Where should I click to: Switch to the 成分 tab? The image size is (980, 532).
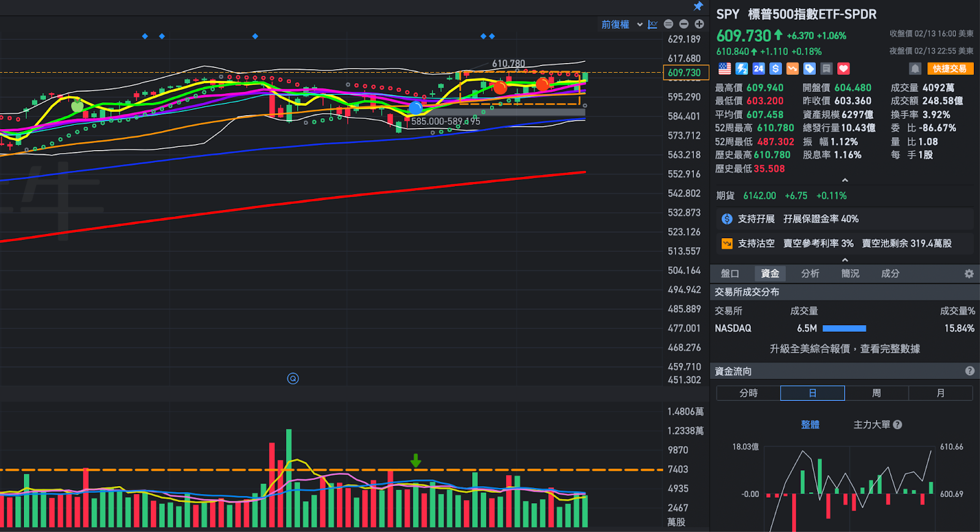890,274
